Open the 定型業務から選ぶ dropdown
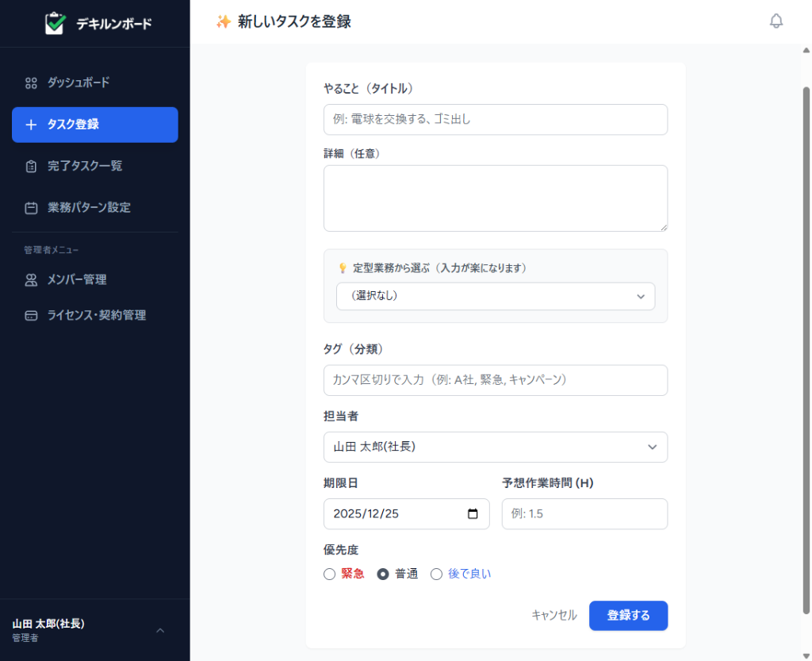The image size is (812, 661). 495,296
